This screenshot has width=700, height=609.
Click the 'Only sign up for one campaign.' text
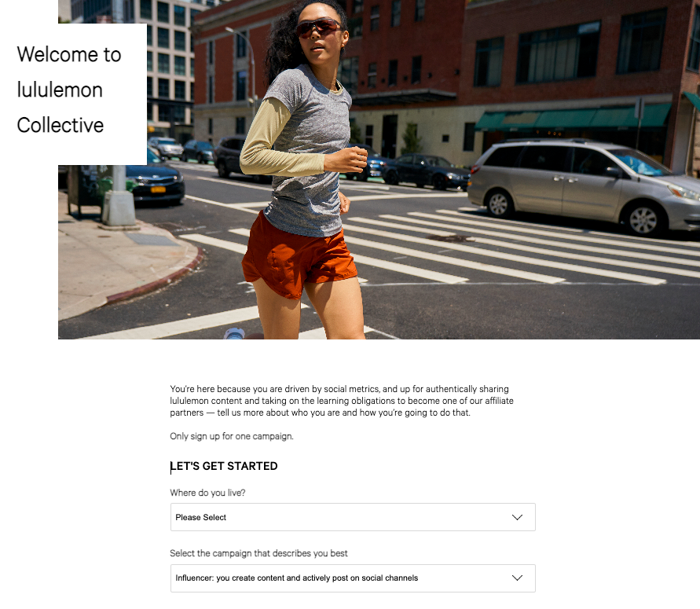pyautogui.click(x=232, y=436)
